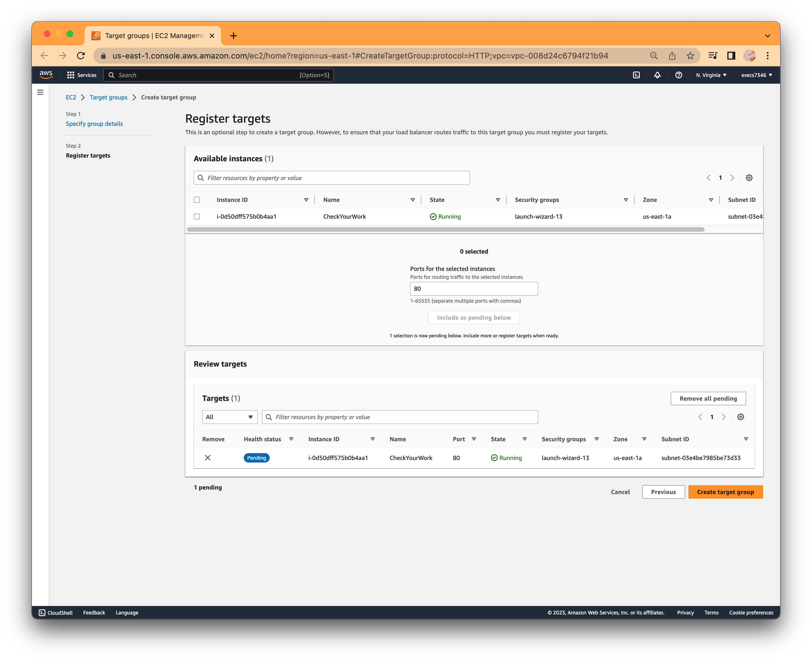812x661 pixels.
Task: Click the AWS services grid icon
Action: (70, 75)
